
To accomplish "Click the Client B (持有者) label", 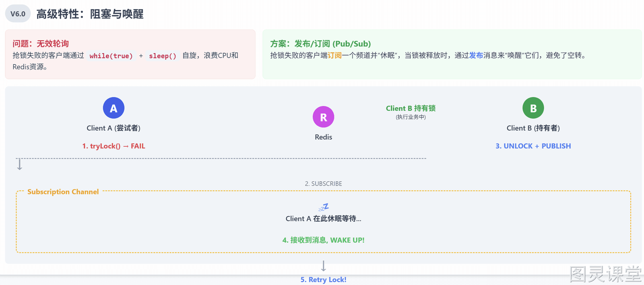I will pos(533,128).
